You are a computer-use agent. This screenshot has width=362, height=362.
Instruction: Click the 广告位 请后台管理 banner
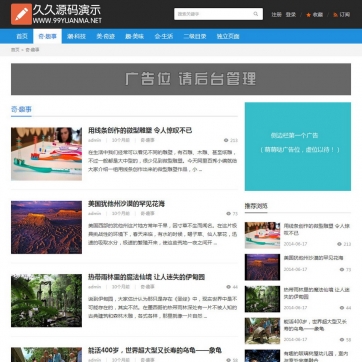[181, 79]
